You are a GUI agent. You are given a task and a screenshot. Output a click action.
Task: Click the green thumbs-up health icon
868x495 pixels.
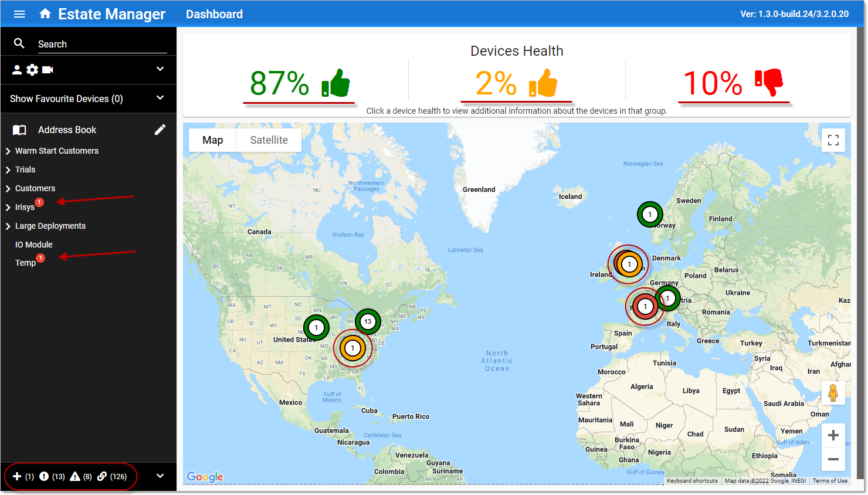[x=336, y=83]
